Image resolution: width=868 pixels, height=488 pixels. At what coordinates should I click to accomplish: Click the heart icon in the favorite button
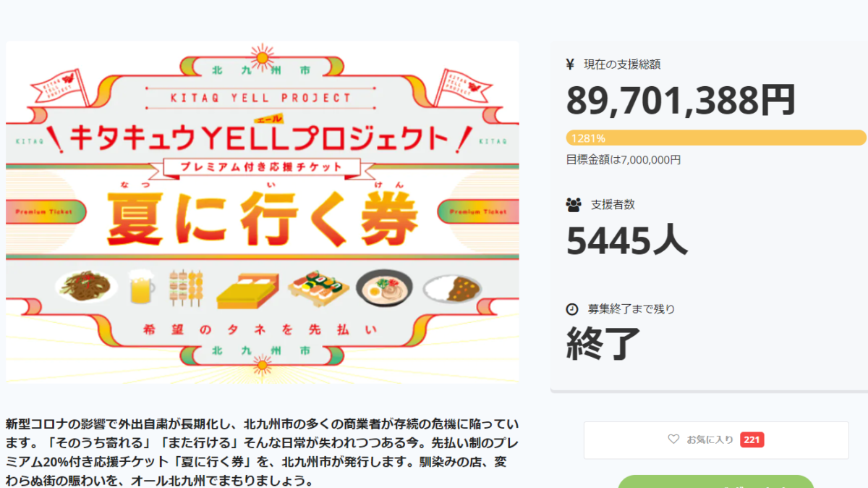click(673, 439)
